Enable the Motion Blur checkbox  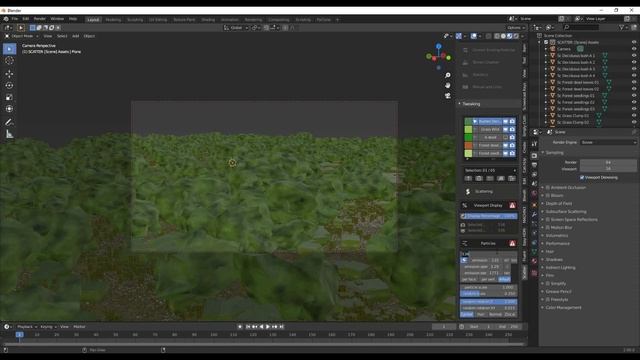pos(548,227)
